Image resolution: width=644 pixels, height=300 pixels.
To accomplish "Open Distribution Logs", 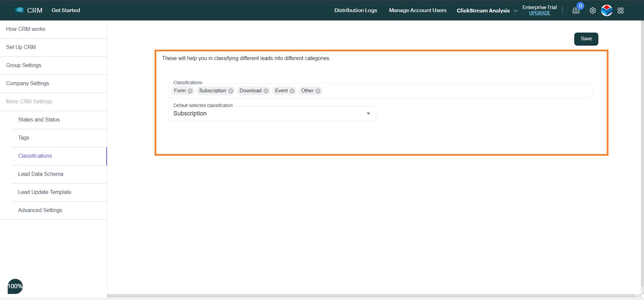I will [x=356, y=10].
